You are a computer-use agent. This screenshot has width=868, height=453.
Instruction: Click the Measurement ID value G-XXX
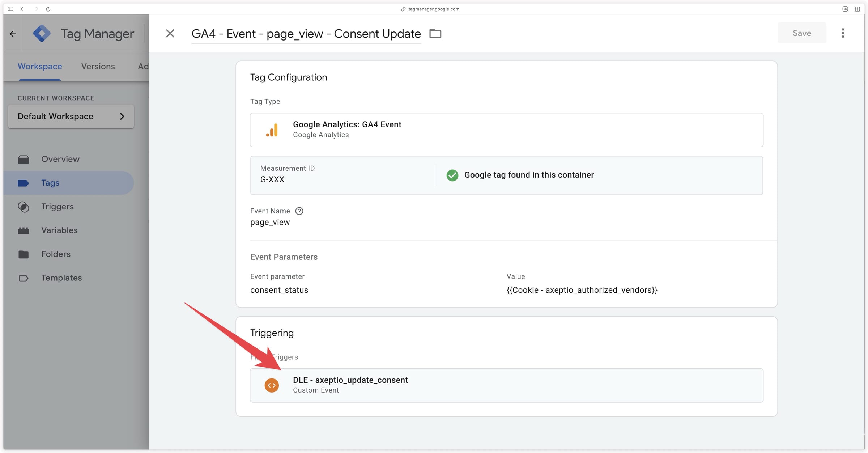click(x=272, y=179)
